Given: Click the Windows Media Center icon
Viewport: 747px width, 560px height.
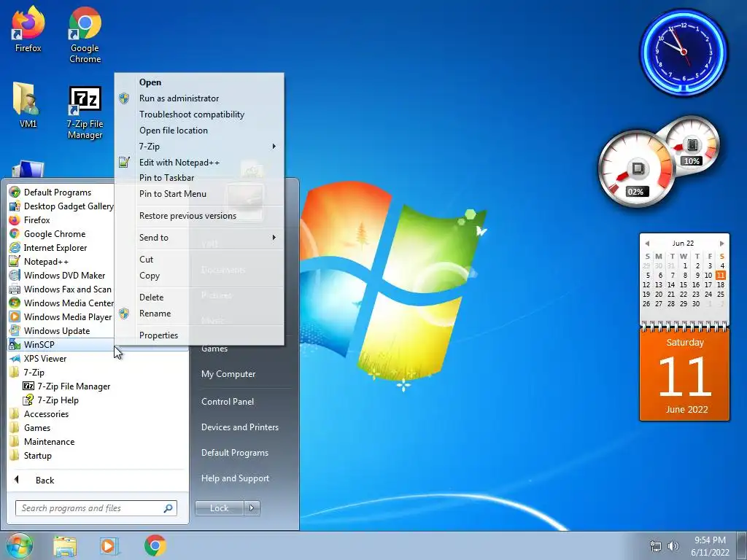Looking at the screenshot, I should 15,303.
